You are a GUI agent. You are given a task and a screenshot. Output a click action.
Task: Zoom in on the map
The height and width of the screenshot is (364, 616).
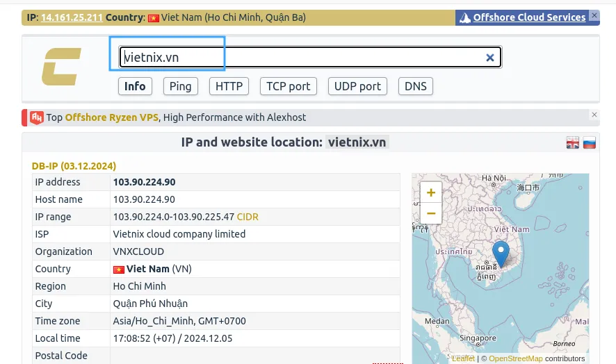pyautogui.click(x=431, y=192)
